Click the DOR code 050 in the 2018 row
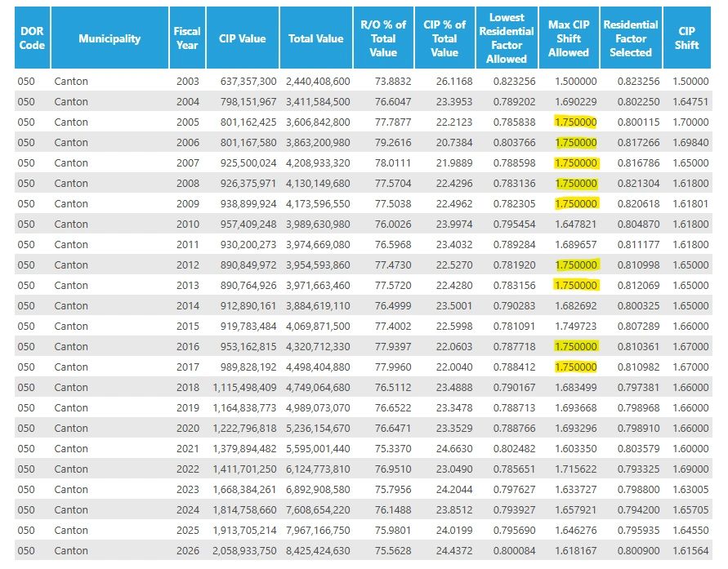 (x=26, y=387)
